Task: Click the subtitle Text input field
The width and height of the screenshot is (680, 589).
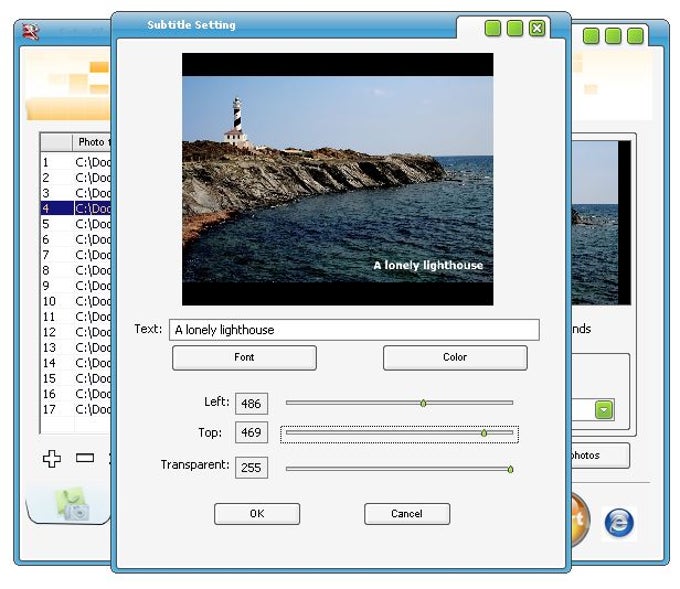Action: (x=354, y=330)
